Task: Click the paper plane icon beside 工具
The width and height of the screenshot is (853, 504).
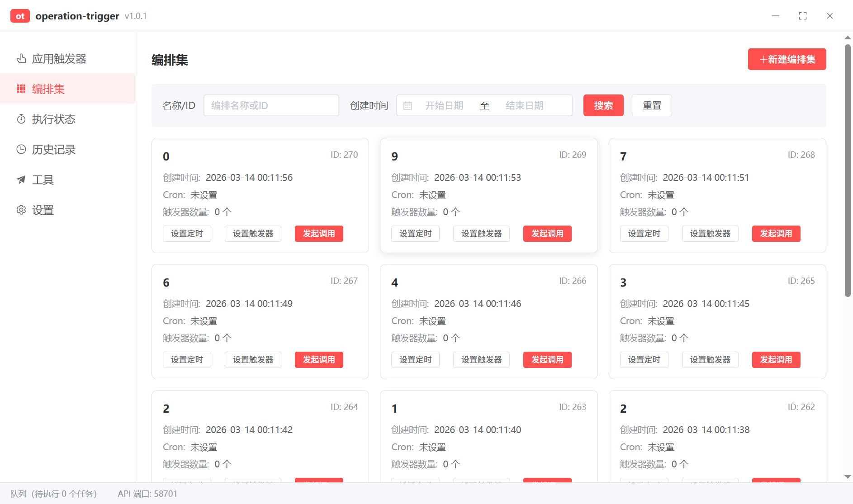Action: (x=21, y=180)
